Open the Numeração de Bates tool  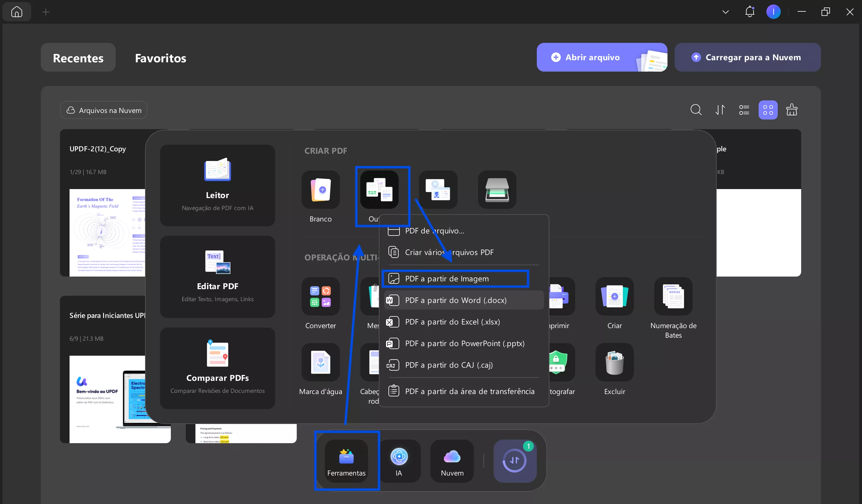tap(673, 296)
